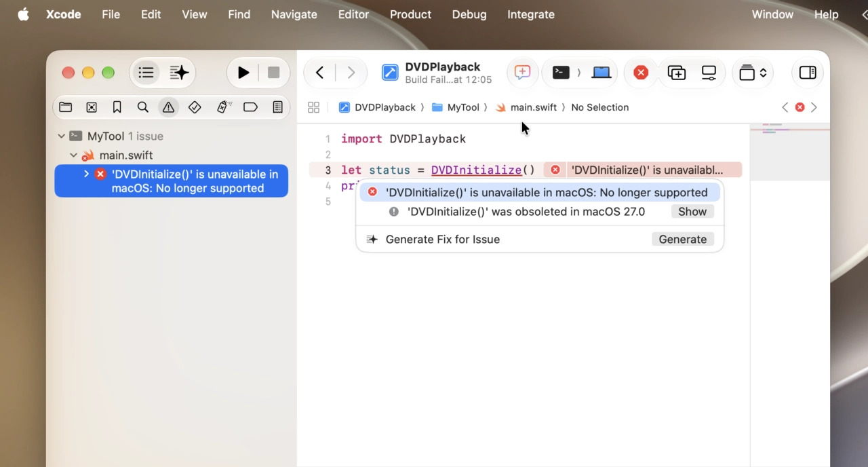
Task: Click the Generate button
Action: point(683,239)
